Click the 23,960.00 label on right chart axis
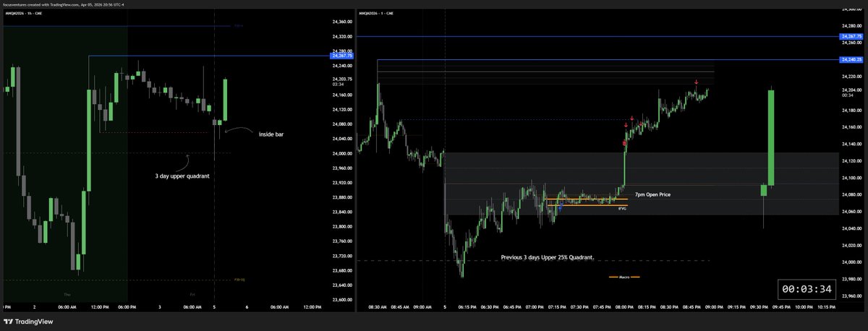 coord(852,296)
